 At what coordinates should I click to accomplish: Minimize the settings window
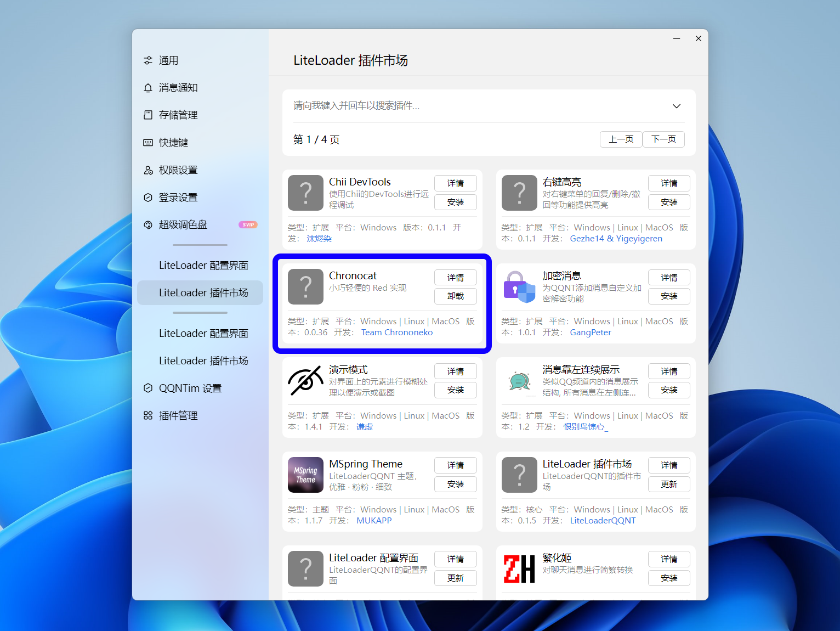[677, 38]
